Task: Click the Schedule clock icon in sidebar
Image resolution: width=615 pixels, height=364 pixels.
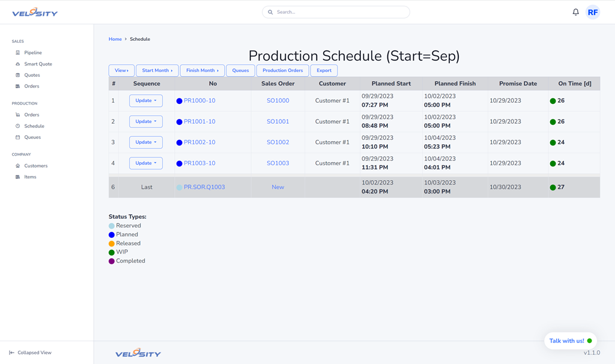Action: (x=17, y=126)
